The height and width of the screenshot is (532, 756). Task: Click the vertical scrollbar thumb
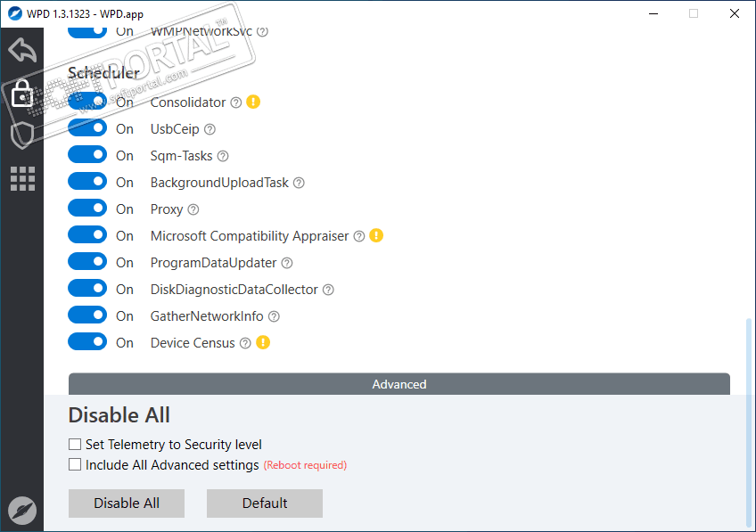click(750, 419)
